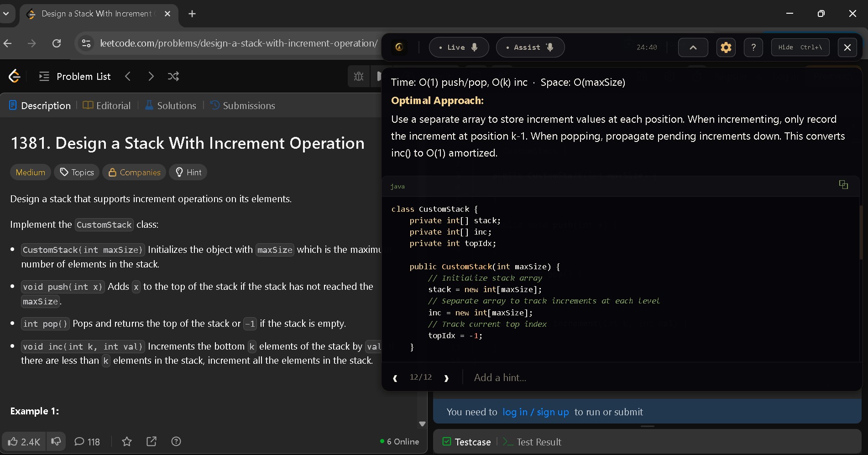Open overlay settings gear
This screenshot has height=455, width=868.
[x=726, y=47]
